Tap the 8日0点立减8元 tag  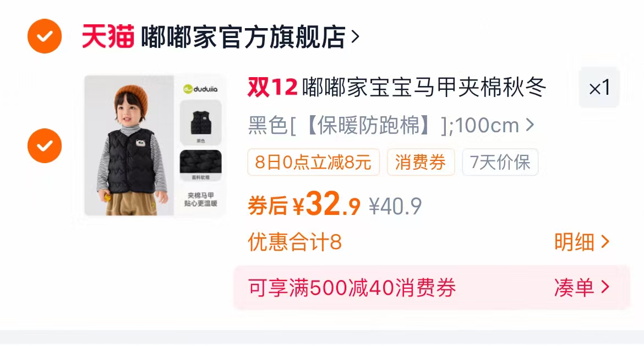313,162
